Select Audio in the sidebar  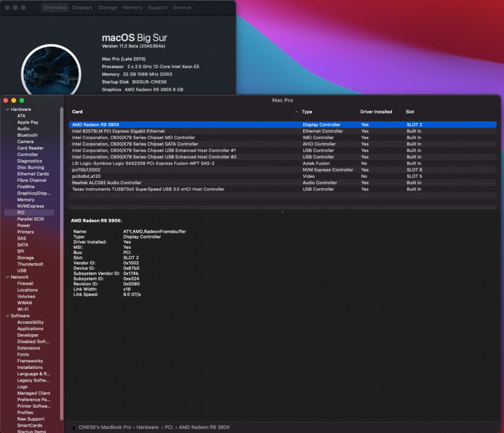[x=23, y=129]
